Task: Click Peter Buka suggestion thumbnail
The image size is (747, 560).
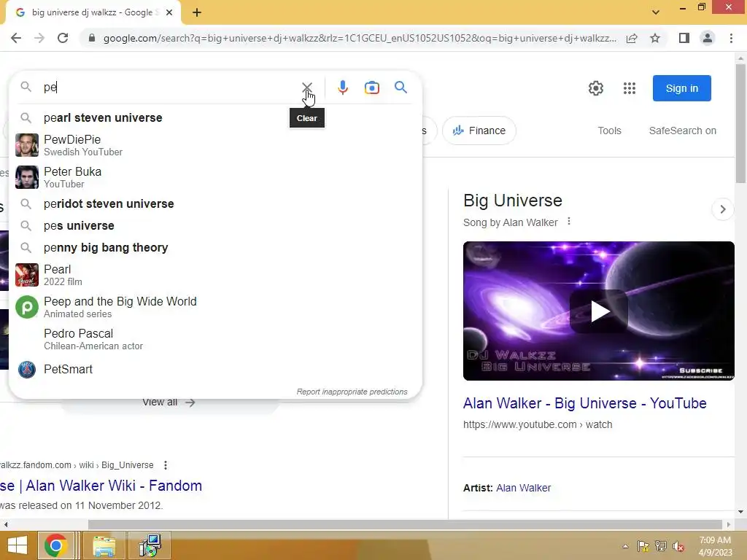Action: point(27,177)
